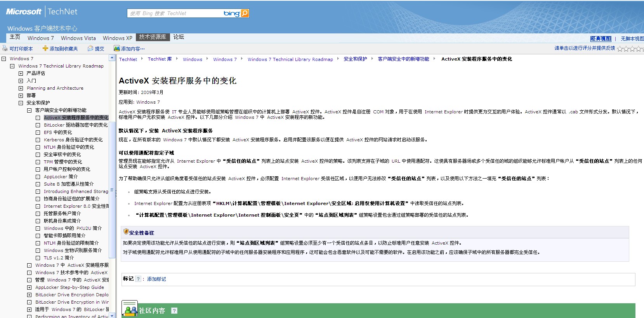
Task: Switch to the Windows XP tab
Action: tap(118, 38)
